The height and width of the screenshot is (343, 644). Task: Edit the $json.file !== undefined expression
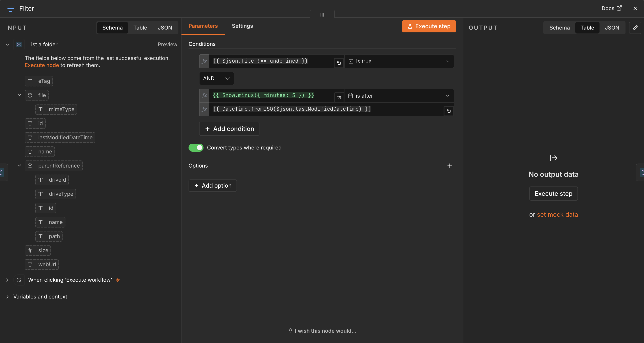point(271,61)
